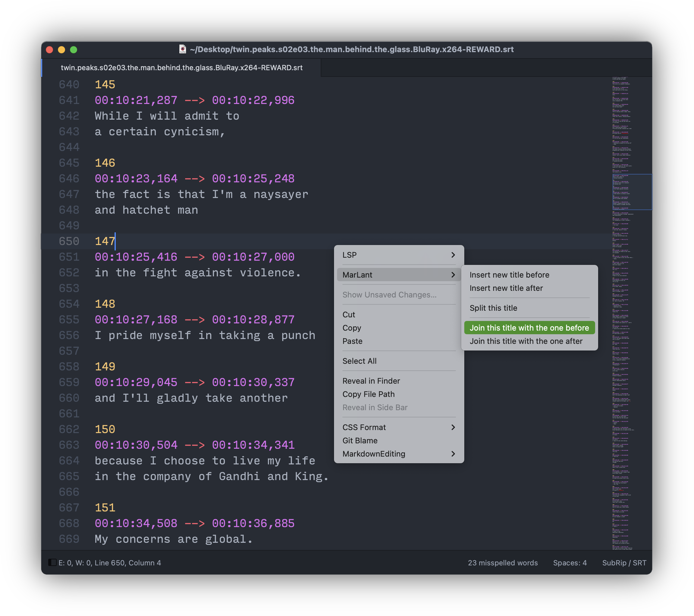This screenshot has height=616, width=694.
Task: Click the green zoom window button
Action: pos(73,50)
